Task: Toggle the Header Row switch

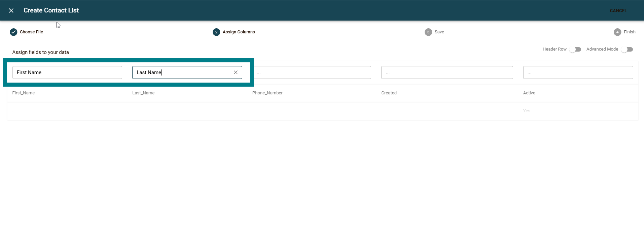Action: coord(575,50)
